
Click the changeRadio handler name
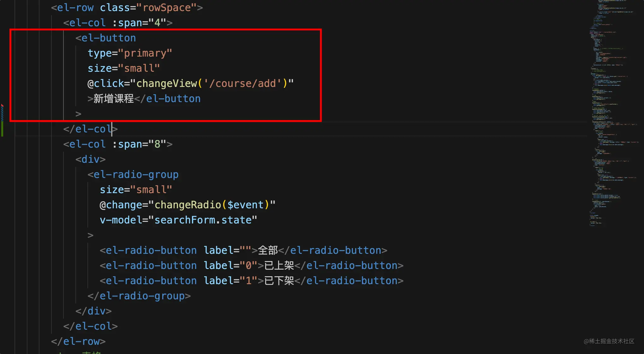[188, 205]
